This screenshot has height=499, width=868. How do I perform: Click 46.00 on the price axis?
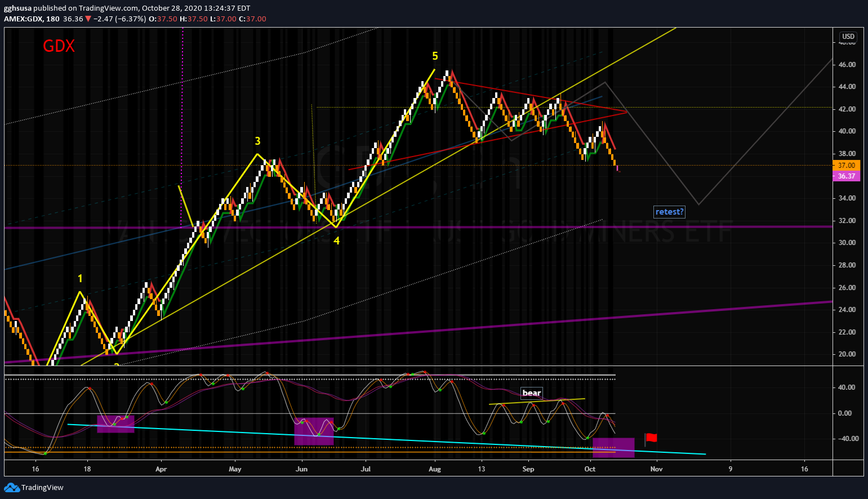tap(847, 65)
